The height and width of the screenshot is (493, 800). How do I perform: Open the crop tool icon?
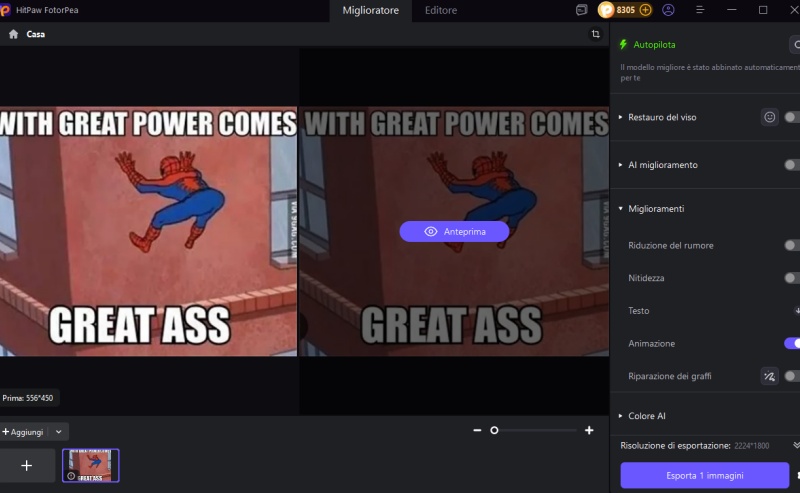click(x=595, y=34)
